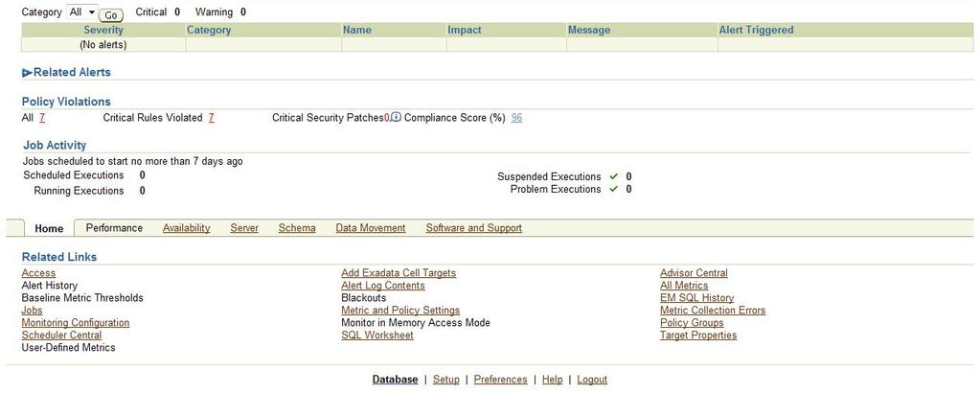The height and width of the screenshot is (393, 980).
Task: Open the Scheduler Central link
Action: coord(62,335)
